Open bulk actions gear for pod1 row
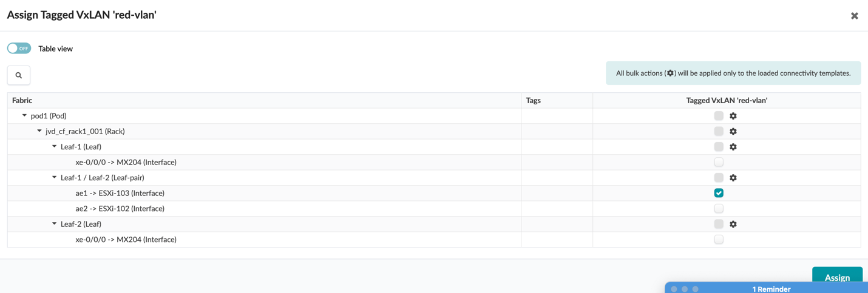868x293 pixels. pos(733,116)
